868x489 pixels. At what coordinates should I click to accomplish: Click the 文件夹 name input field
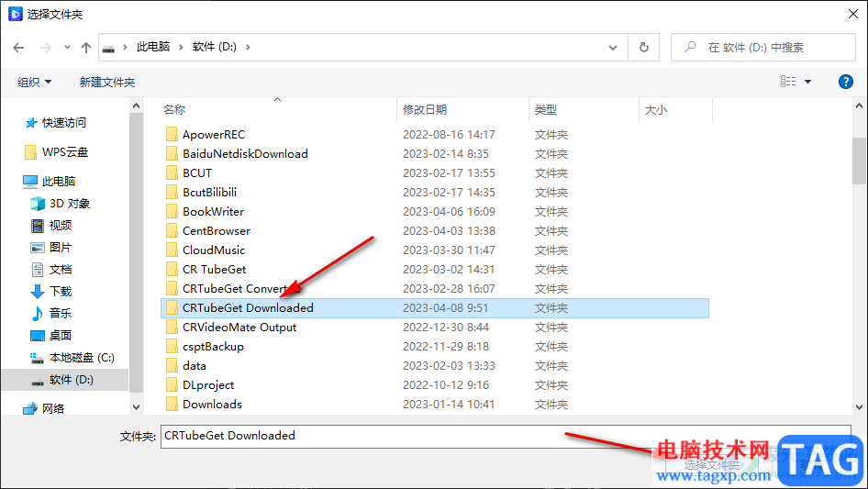point(506,437)
